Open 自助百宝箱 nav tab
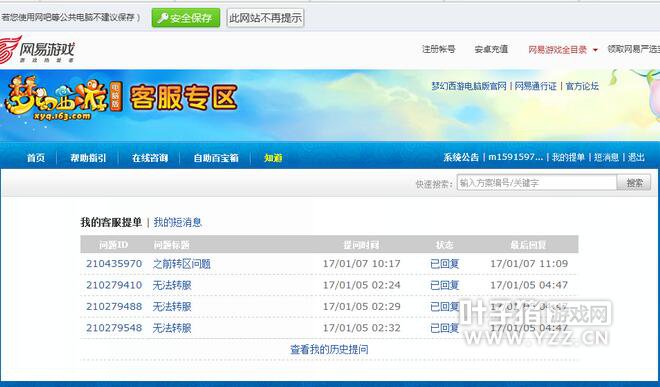This screenshot has width=660, height=387. 216,157
